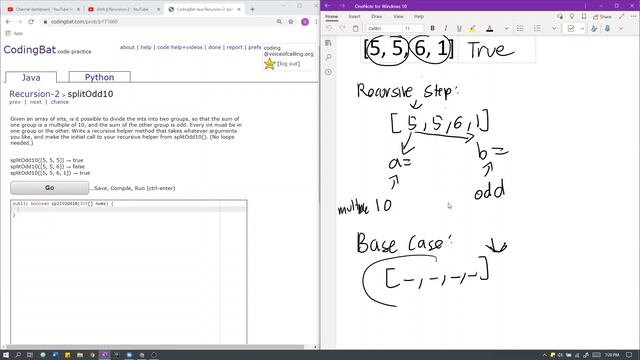Viewport: 640px width, 360px height.
Task: Open the font size 11 box
Action: pyautogui.click(x=413, y=28)
